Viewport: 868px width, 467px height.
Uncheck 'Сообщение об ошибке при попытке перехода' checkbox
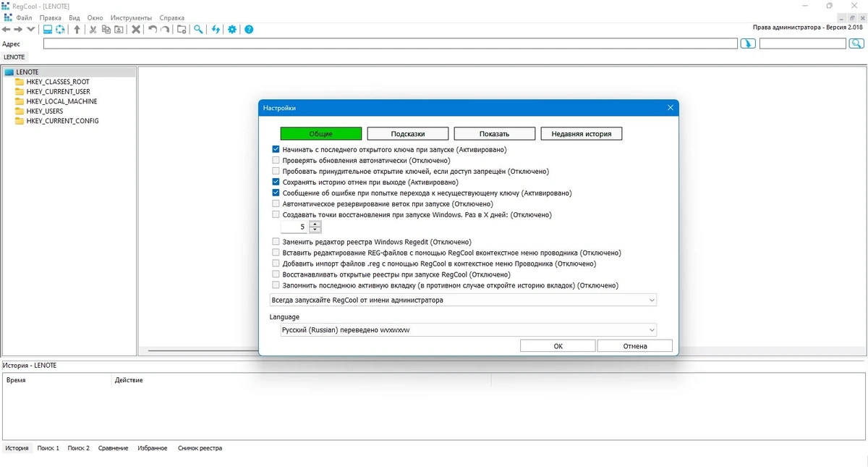(276, 193)
